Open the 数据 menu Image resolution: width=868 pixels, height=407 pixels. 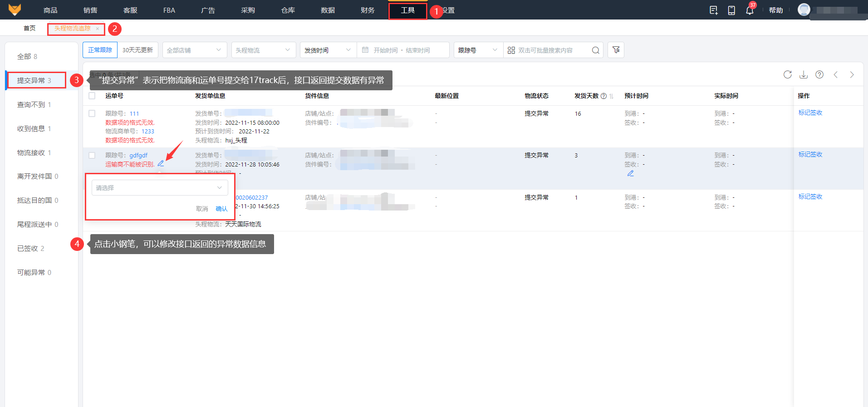pyautogui.click(x=328, y=10)
